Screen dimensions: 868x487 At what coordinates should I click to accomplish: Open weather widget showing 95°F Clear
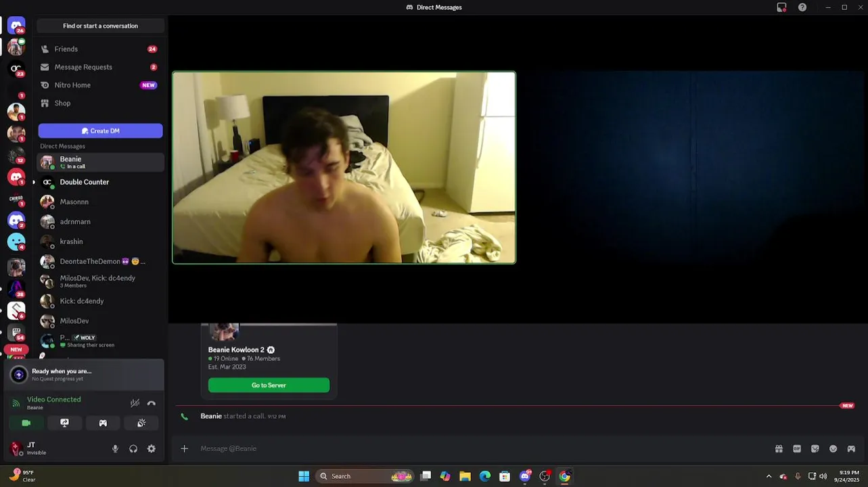pyautogui.click(x=22, y=476)
